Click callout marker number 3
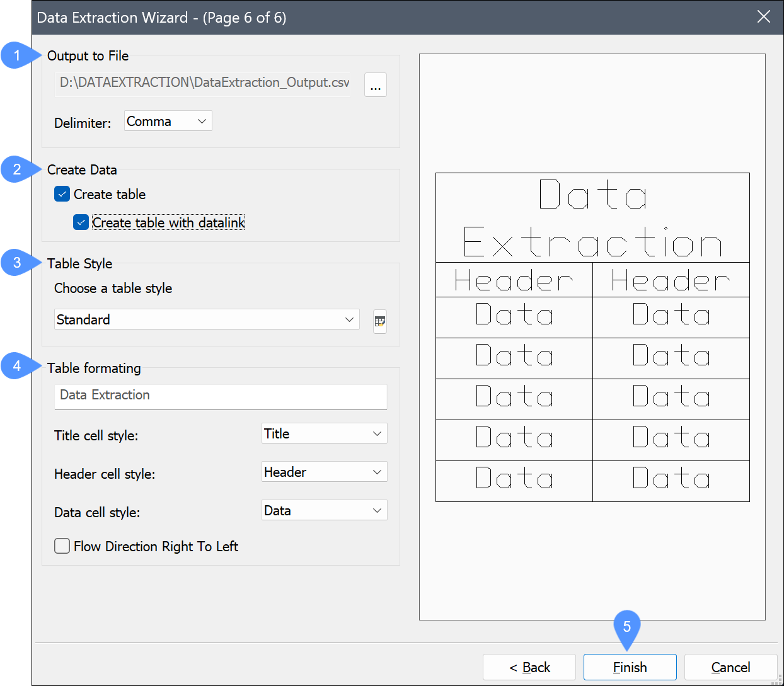Image resolution: width=784 pixels, height=686 pixels. click(17, 263)
